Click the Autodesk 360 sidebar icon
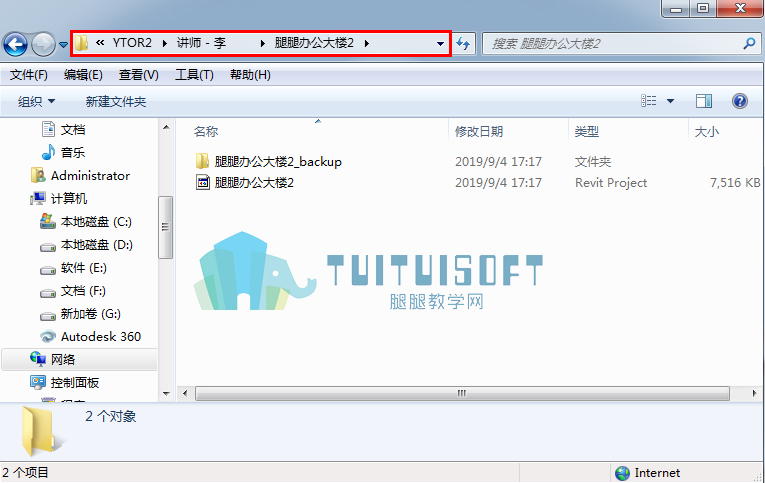 coord(48,337)
